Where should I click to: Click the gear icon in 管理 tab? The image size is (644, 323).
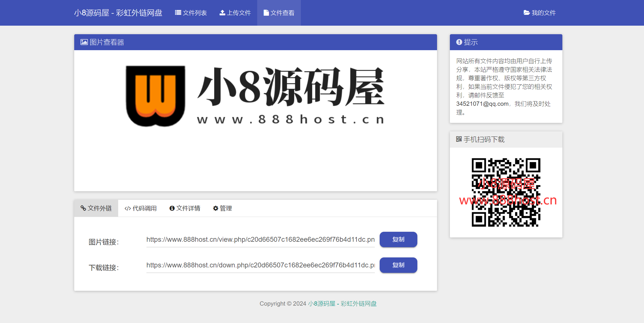216,208
